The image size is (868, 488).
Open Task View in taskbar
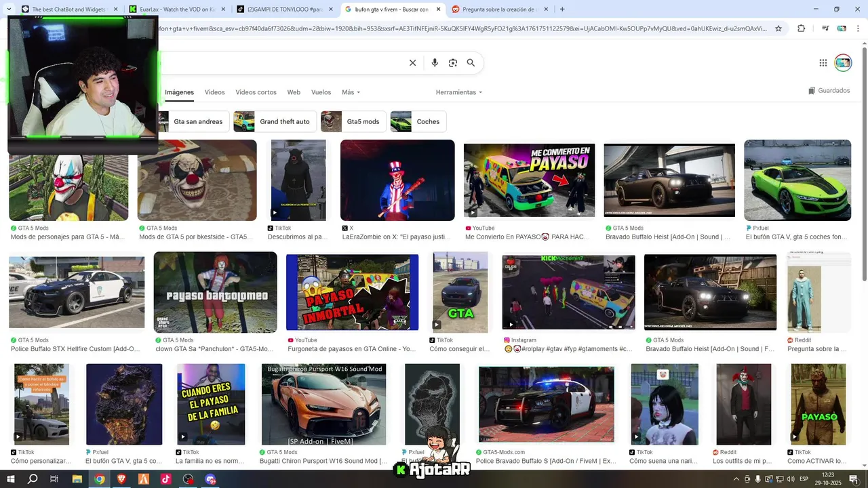[54, 479]
